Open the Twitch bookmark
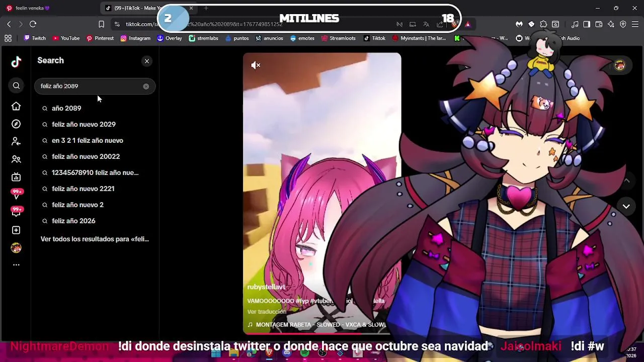 point(35,38)
